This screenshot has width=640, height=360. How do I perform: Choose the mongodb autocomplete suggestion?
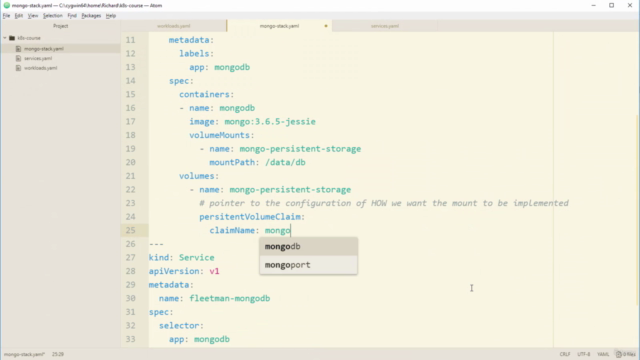[309, 247]
